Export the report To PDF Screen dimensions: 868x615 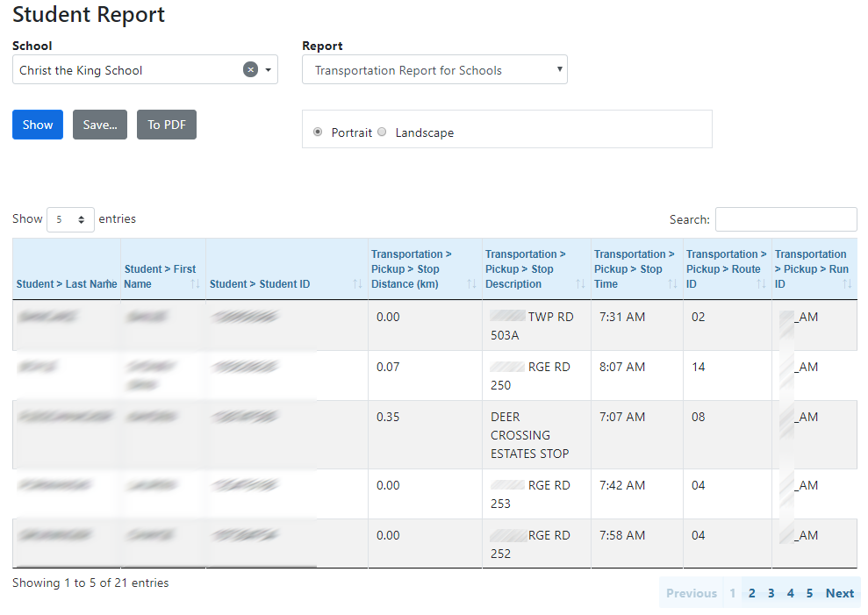point(166,124)
